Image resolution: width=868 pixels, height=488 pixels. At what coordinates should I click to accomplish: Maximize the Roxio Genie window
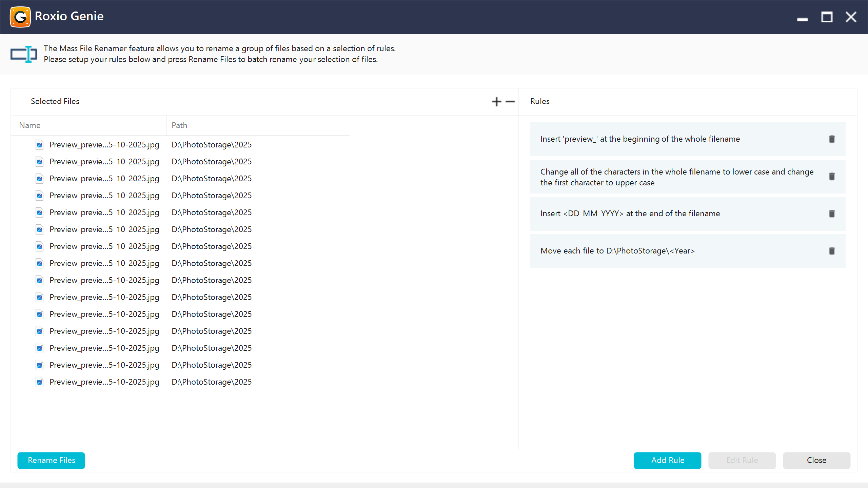tap(827, 17)
